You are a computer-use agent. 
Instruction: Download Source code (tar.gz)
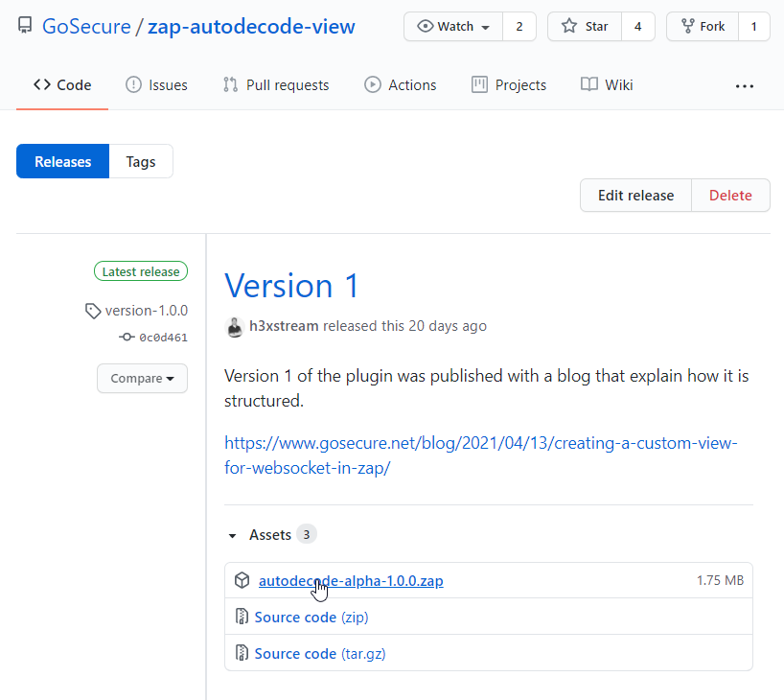coord(319,653)
